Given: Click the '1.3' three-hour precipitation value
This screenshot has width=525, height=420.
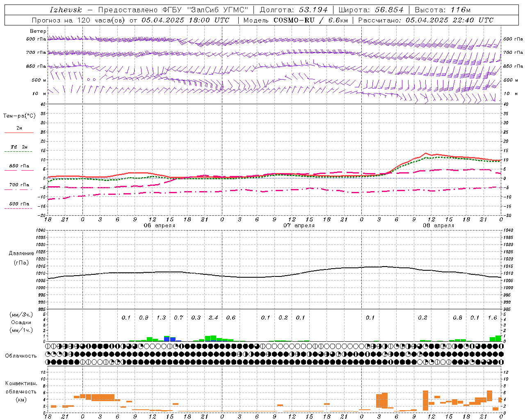Looking at the screenshot, I should click(161, 318).
